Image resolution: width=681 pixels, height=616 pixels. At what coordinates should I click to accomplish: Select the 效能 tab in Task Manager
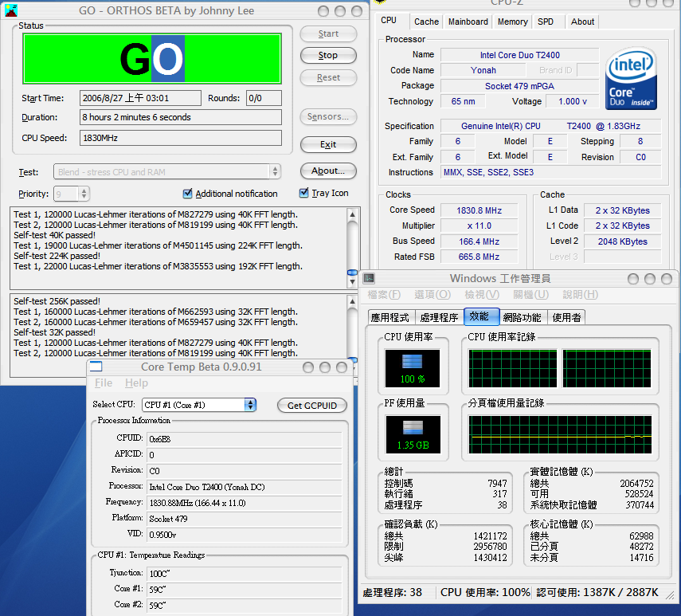pyautogui.click(x=481, y=316)
